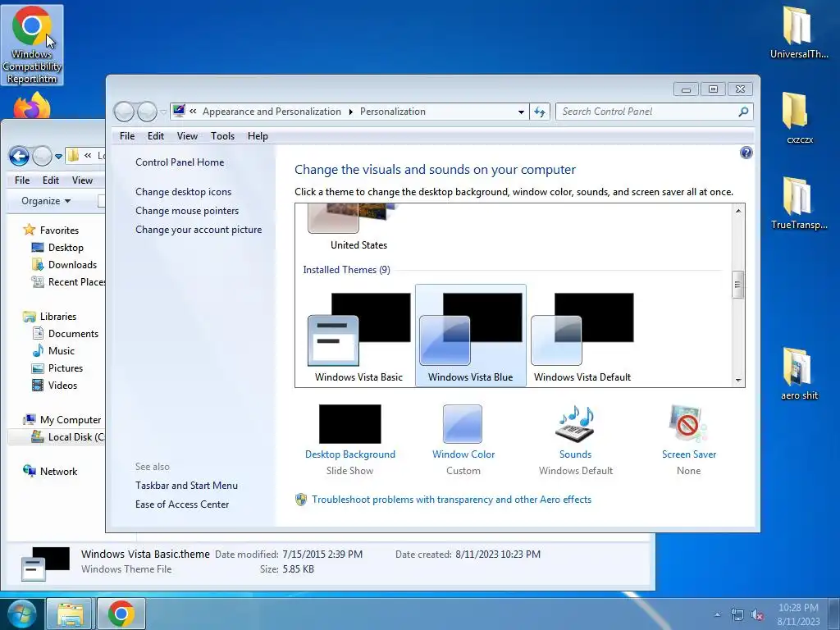Click Change your account picture link
Screen dimensions: 840x630
click(199, 230)
